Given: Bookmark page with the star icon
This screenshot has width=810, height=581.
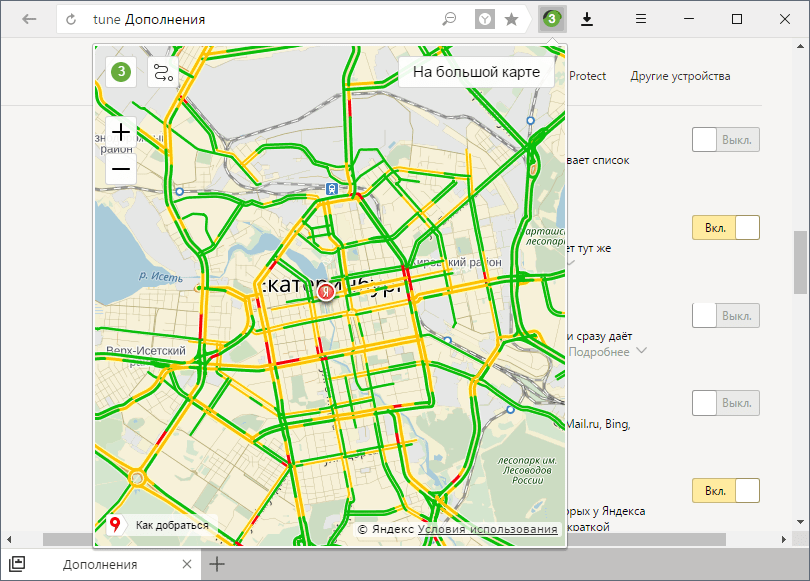Looking at the screenshot, I should click(x=511, y=20).
